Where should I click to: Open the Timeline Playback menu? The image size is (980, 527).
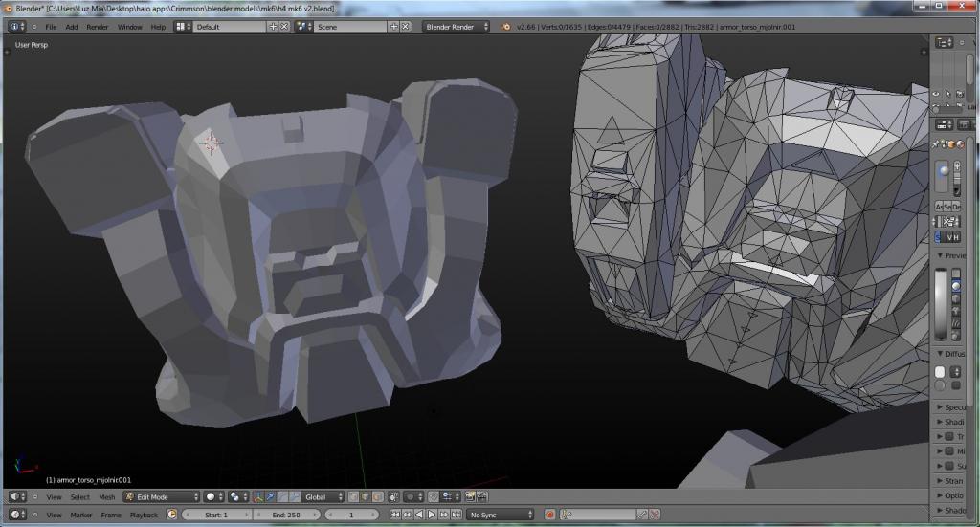(144, 516)
